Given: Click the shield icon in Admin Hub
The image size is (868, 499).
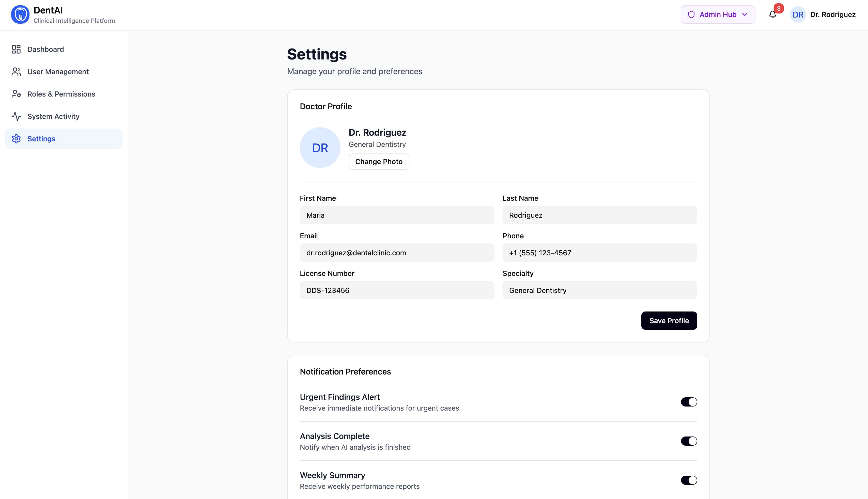Looking at the screenshot, I should coord(691,15).
